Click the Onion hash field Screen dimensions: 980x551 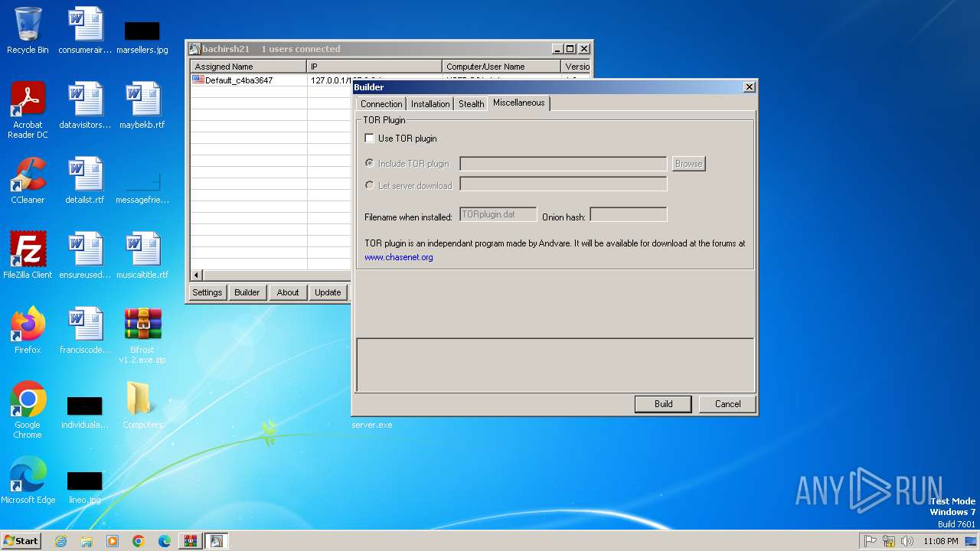[629, 215]
